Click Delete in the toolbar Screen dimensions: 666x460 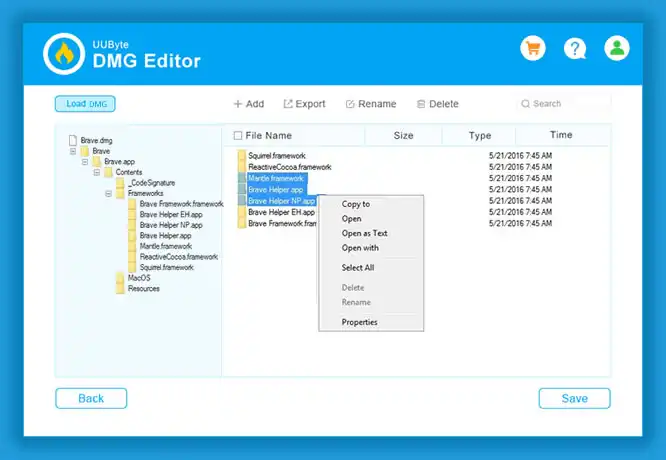437,104
